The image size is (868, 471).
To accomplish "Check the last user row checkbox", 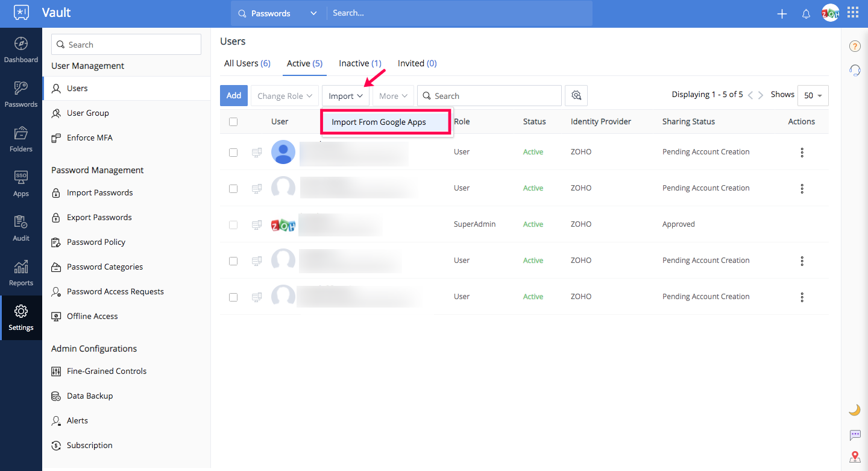I will tap(233, 297).
